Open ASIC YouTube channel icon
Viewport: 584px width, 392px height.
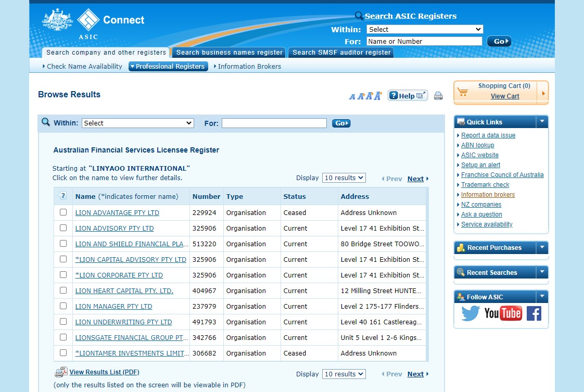tap(503, 313)
